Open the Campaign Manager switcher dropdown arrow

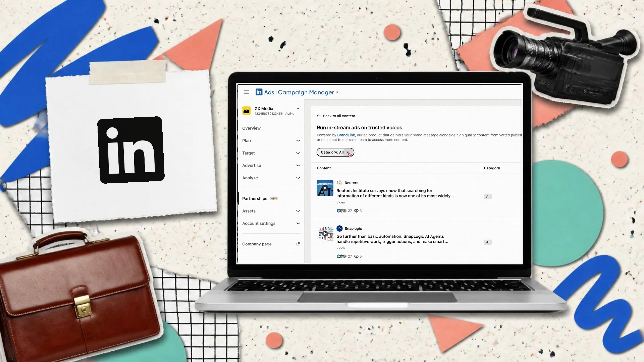click(337, 93)
